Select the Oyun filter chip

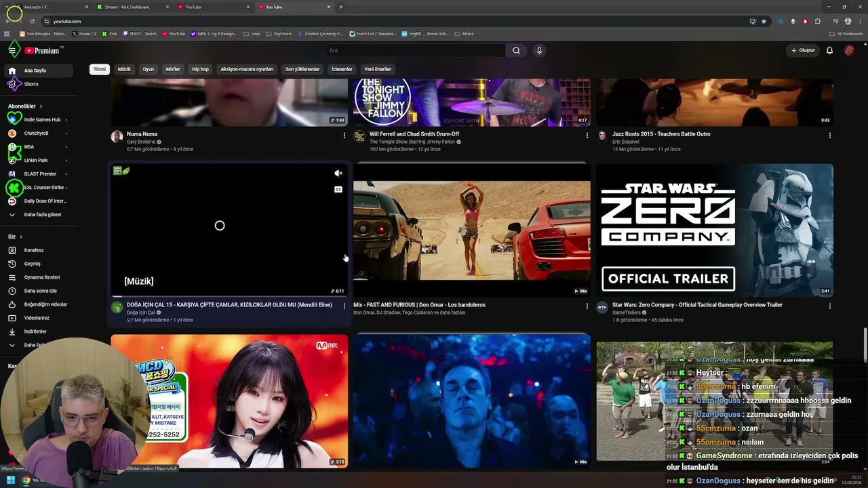point(149,69)
